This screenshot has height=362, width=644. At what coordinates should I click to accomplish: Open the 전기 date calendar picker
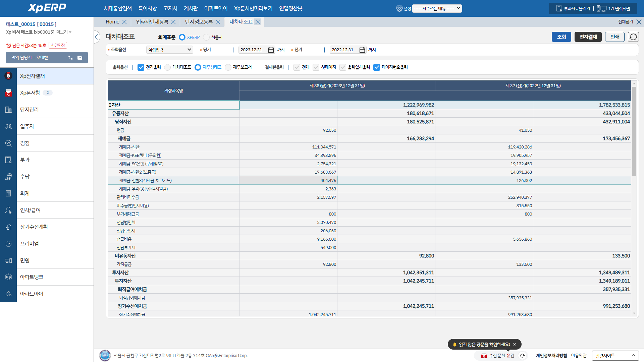point(362,50)
